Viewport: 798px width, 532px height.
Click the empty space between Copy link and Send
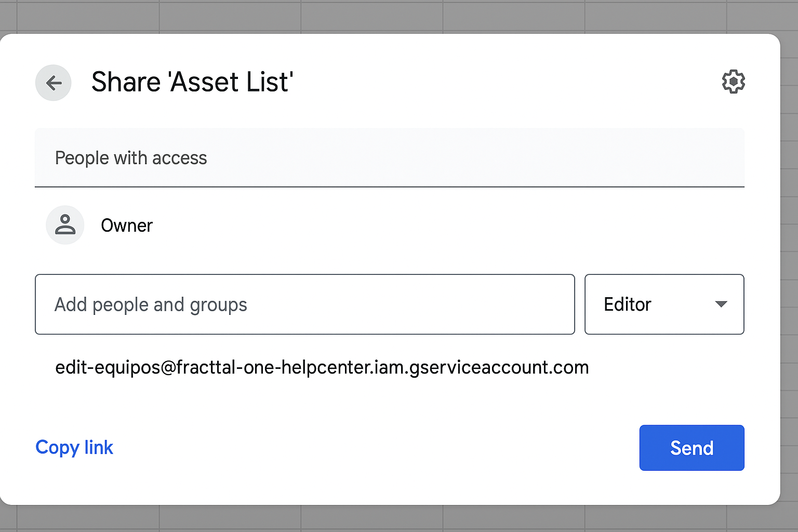coord(374,447)
